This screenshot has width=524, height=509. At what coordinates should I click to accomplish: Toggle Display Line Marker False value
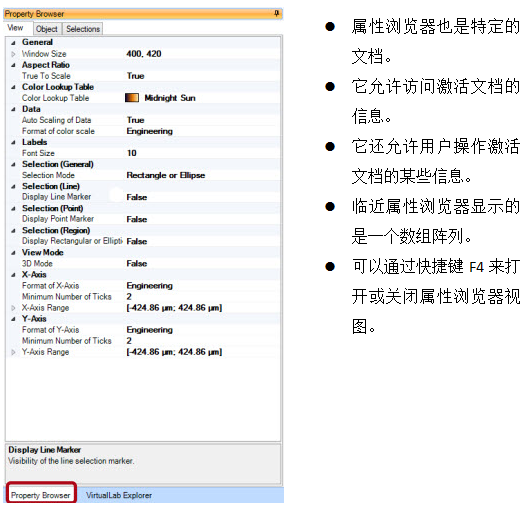click(202, 197)
